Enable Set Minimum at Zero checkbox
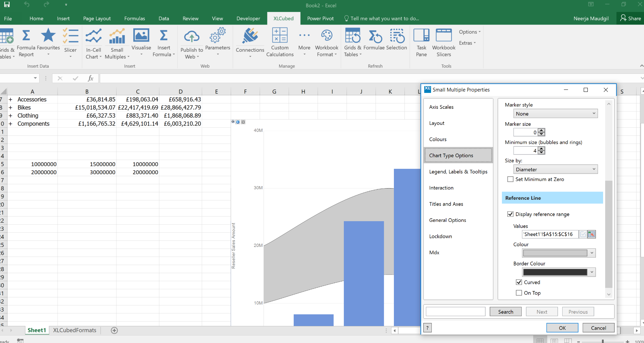Viewport: 644px width, 343px height. (510, 179)
